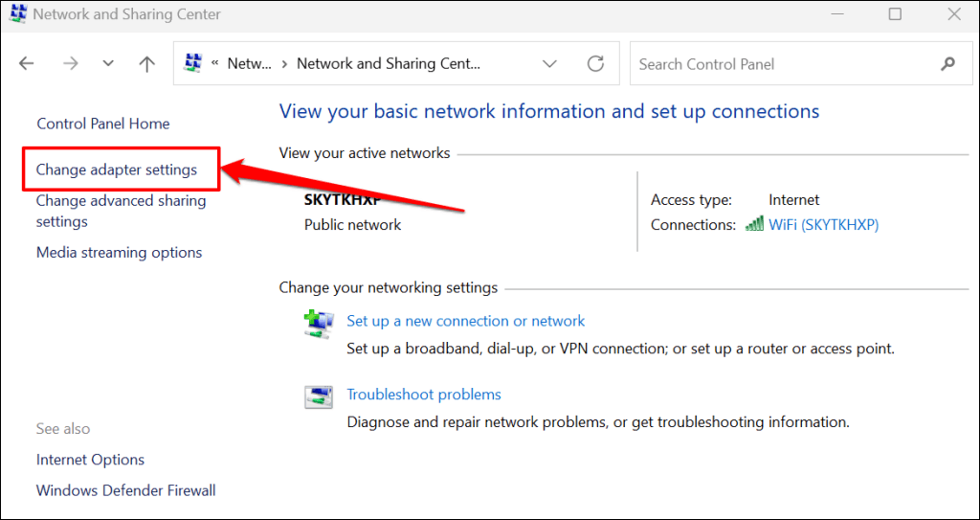Image resolution: width=980 pixels, height=520 pixels.
Task: Click the Forward navigation arrow
Action: 70,64
